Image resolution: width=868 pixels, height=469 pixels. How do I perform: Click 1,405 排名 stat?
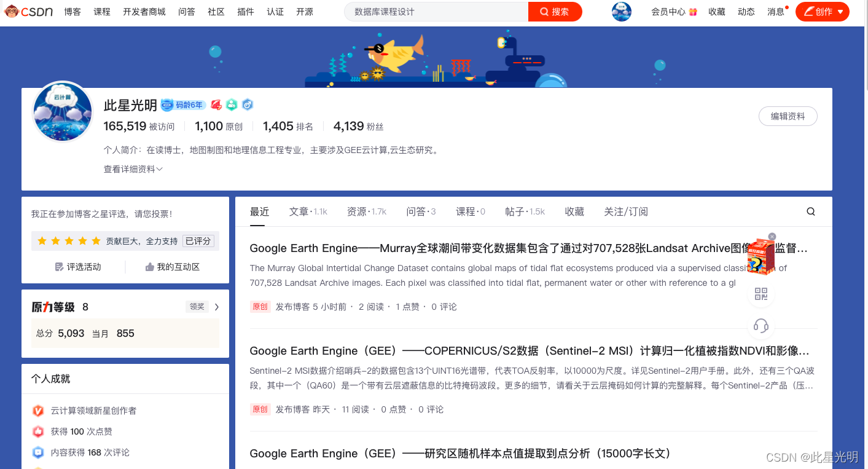click(288, 126)
